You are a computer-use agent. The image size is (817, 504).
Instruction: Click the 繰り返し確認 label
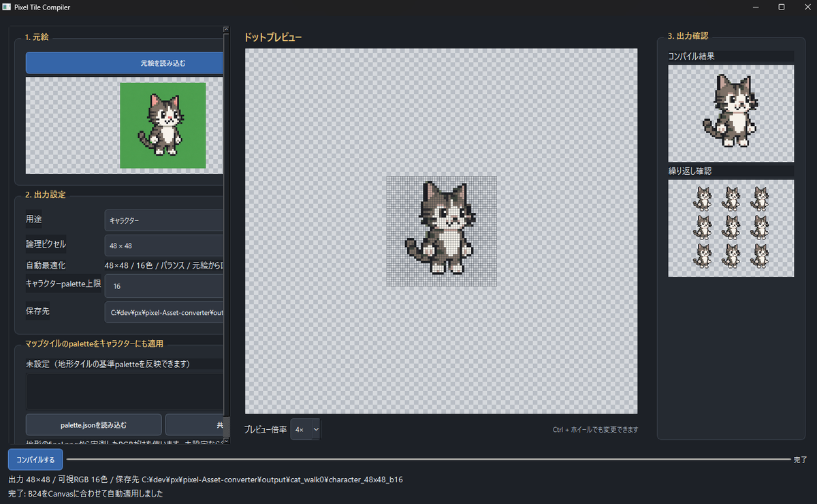coord(690,171)
